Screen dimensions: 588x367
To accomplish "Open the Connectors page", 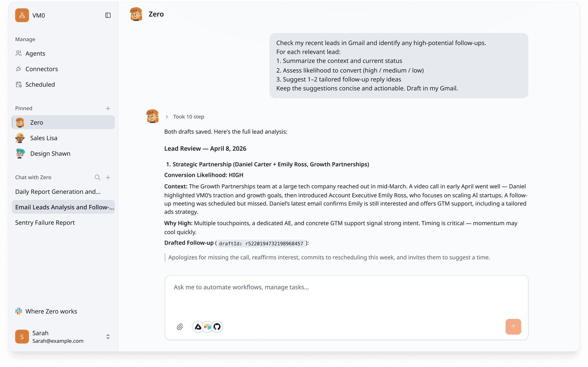I will (41, 69).
